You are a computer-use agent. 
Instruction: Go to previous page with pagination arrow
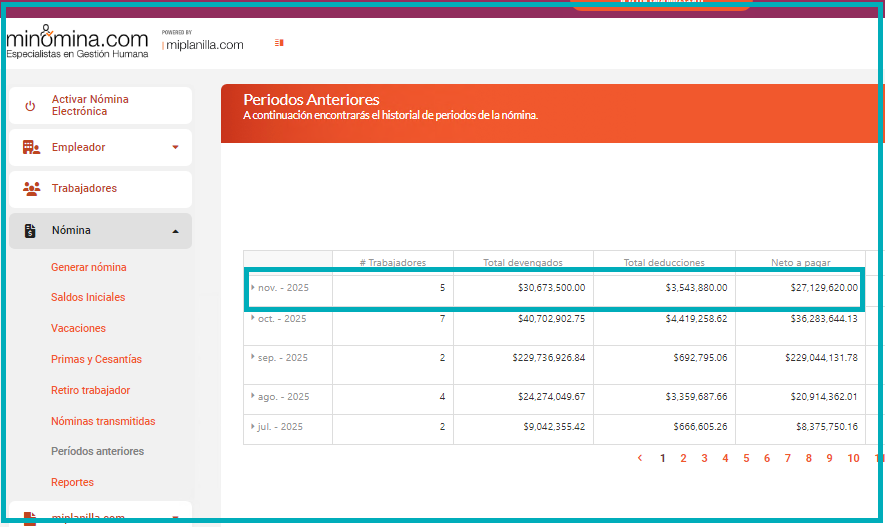point(640,458)
